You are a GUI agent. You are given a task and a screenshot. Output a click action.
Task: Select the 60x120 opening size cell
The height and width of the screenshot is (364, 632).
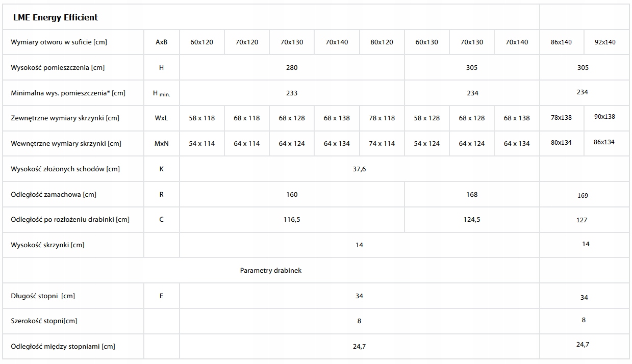(x=201, y=42)
